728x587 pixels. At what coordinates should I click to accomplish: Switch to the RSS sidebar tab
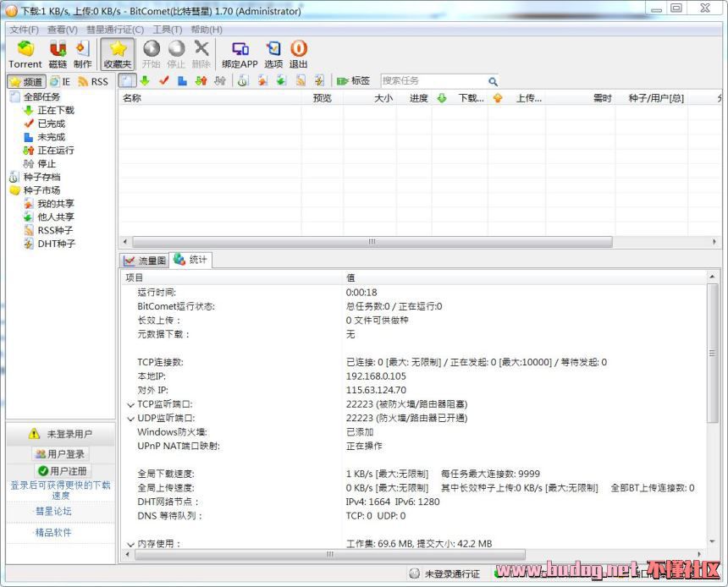tap(93, 82)
